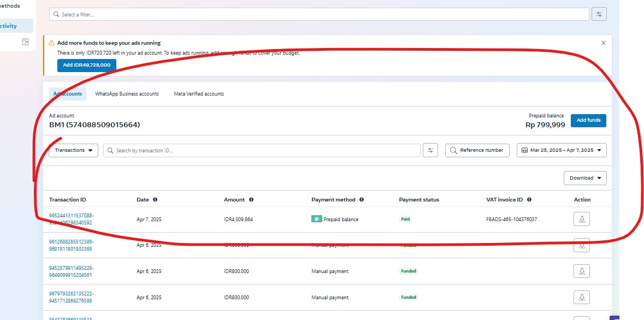This screenshot has height=320, width=644.
Task: Click the info icon next to Amount column
Action: (x=251, y=200)
